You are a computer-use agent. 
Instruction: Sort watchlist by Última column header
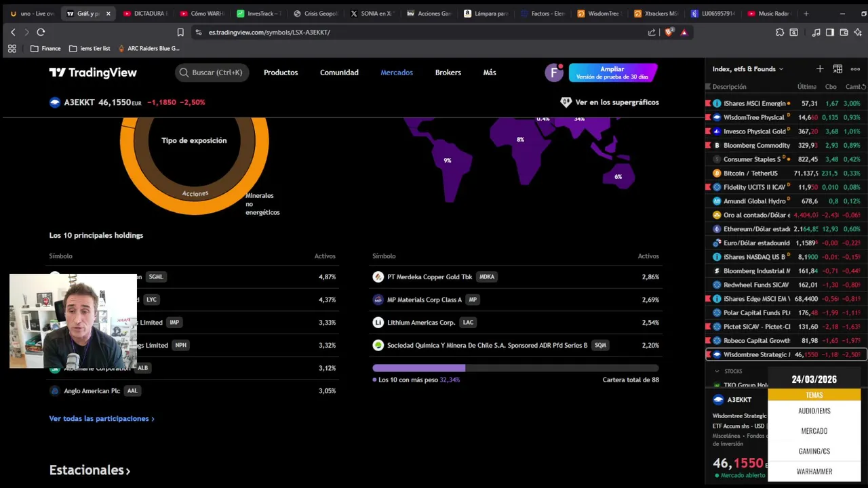click(x=806, y=87)
